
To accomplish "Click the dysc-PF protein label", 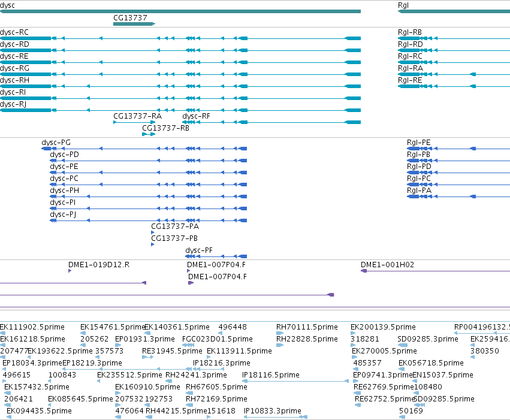I will (199, 250).
